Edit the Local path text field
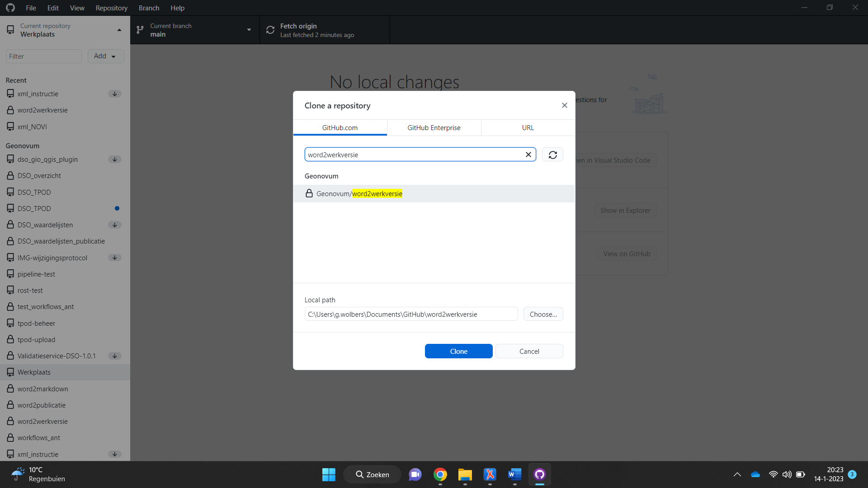868x488 pixels. [411, 314]
